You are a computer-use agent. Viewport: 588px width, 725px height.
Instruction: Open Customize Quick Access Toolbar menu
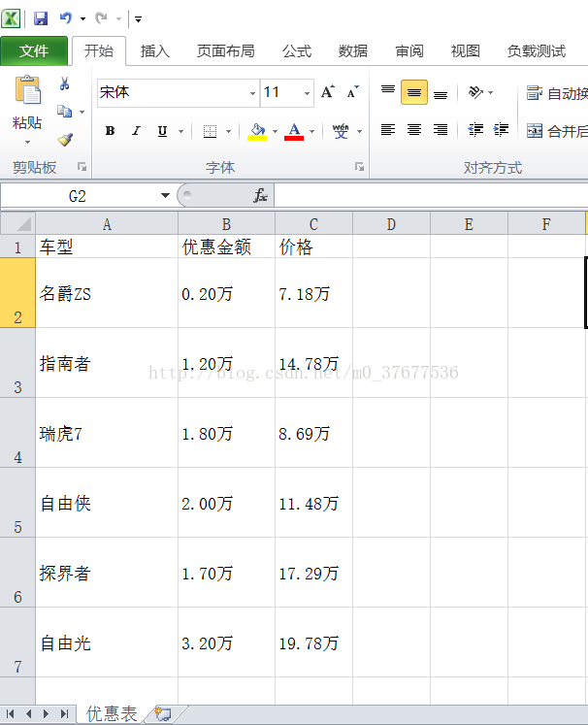[x=138, y=19]
